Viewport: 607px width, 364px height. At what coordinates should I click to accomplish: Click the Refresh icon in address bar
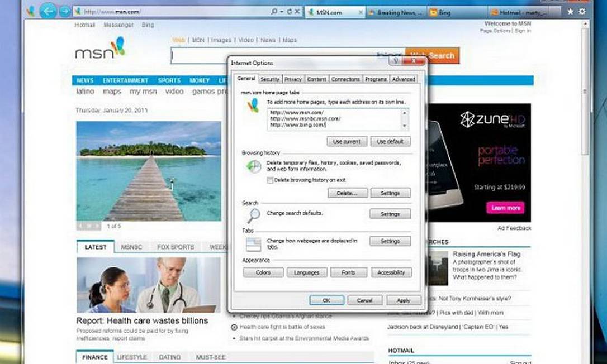point(290,12)
